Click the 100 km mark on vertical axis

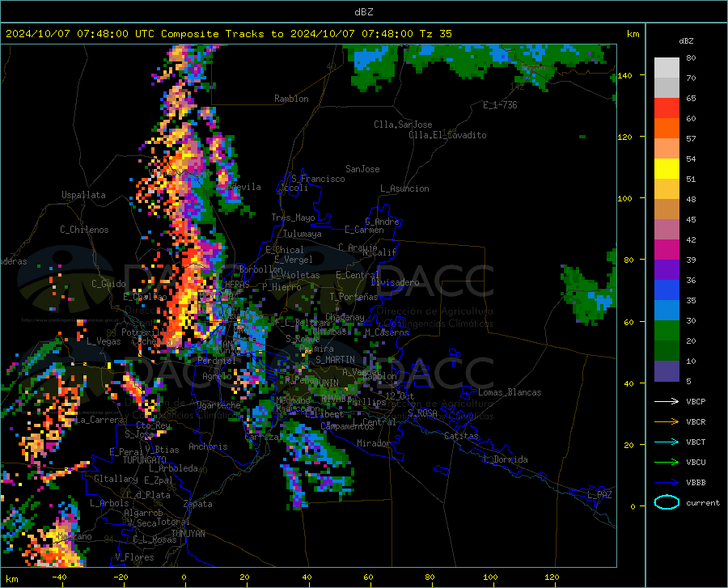click(x=625, y=199)
